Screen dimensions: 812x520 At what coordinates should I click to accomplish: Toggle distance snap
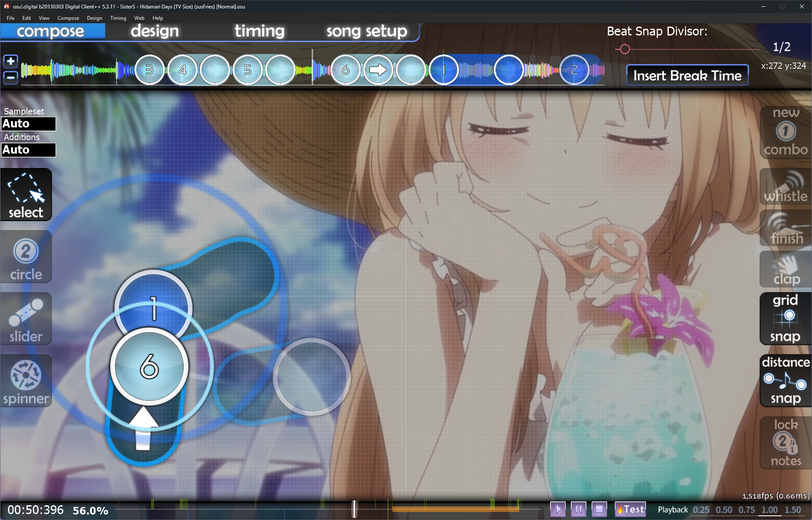785,381
